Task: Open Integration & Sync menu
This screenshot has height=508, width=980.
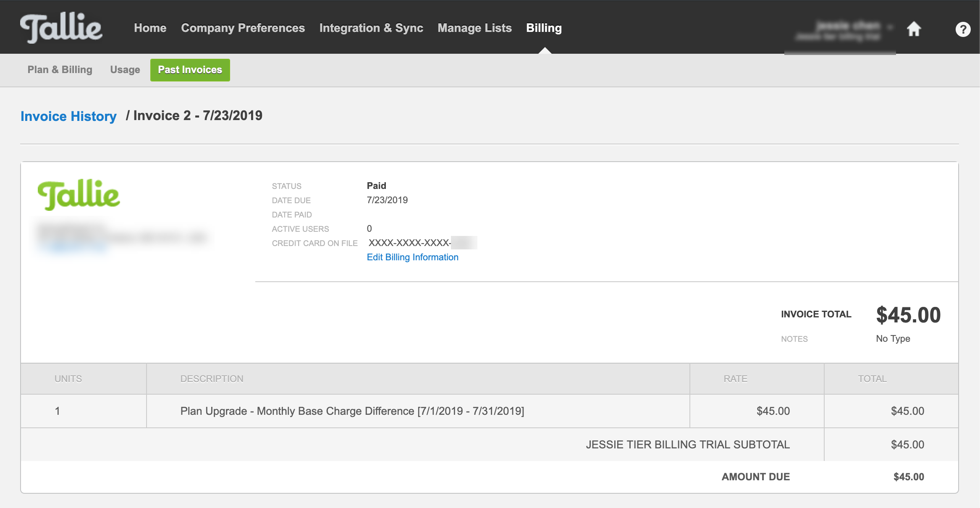Action: pyautogui.click(x=371, y=28)
